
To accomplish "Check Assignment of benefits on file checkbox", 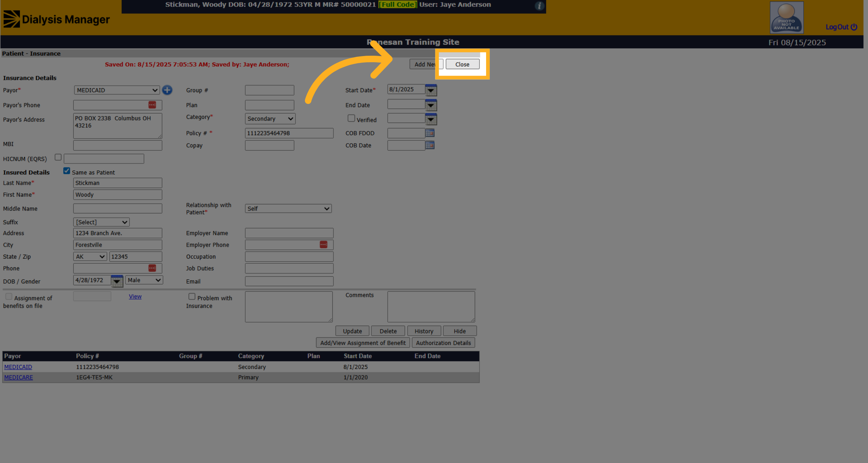I will point(9,296).
